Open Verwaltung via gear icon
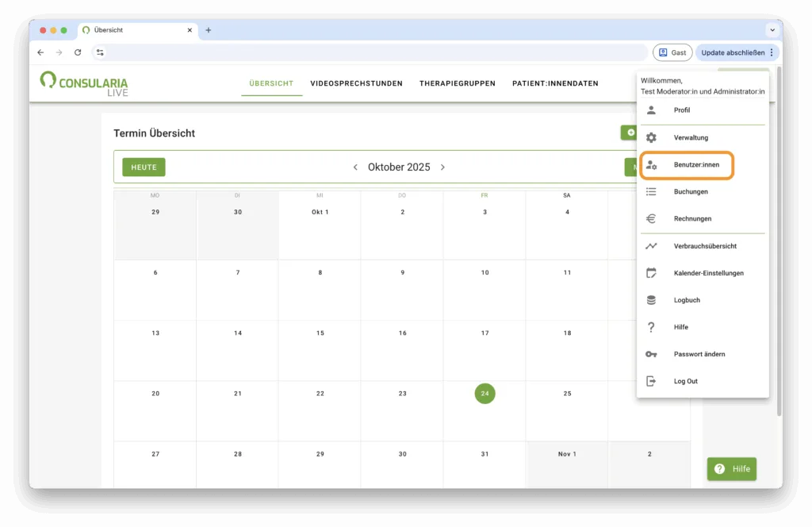812x527 pixels. click(651, 137)
